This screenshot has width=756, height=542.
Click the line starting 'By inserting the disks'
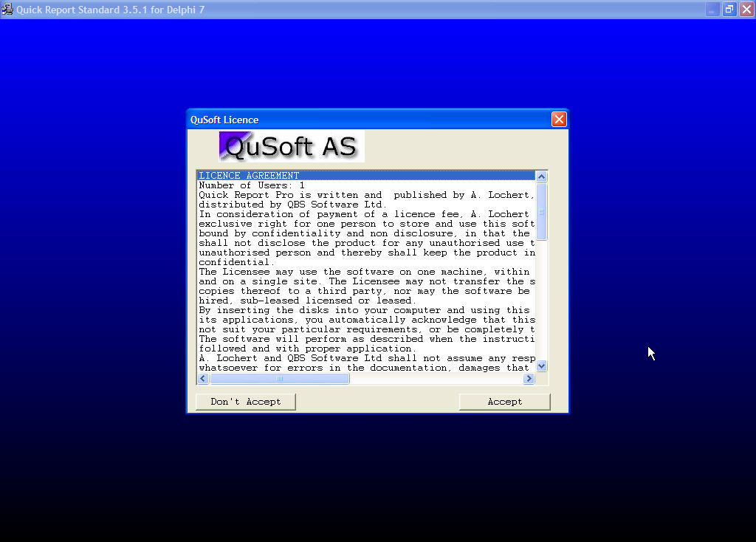tap(366, 310)
